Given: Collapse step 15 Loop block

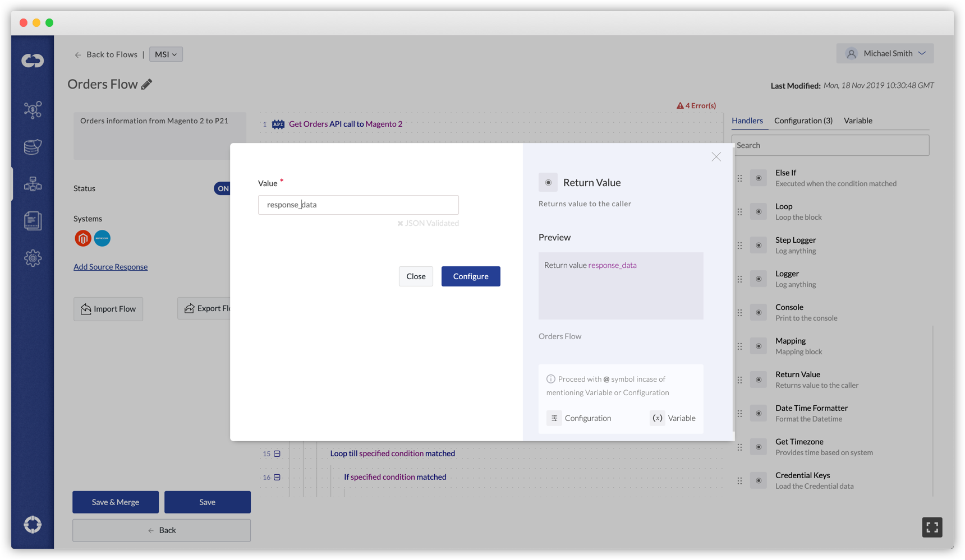Looking at the screenshot, I should 277,453.
